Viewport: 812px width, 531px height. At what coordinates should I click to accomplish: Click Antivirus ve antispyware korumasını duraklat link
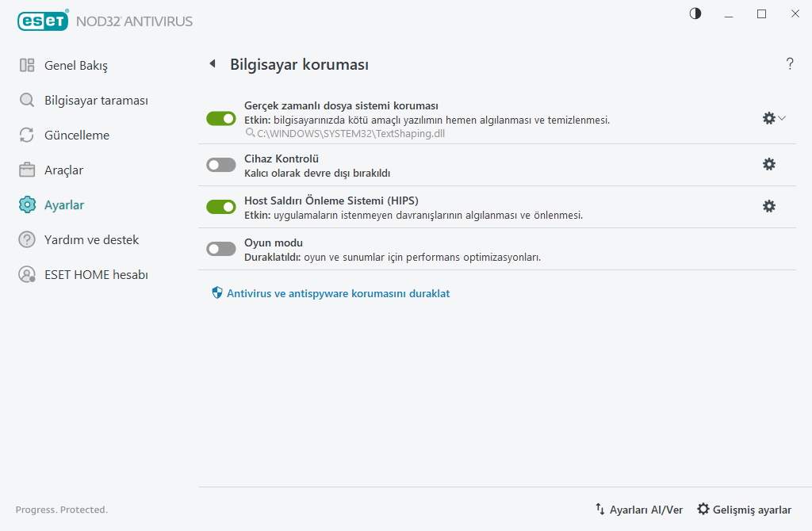[338, 293]
